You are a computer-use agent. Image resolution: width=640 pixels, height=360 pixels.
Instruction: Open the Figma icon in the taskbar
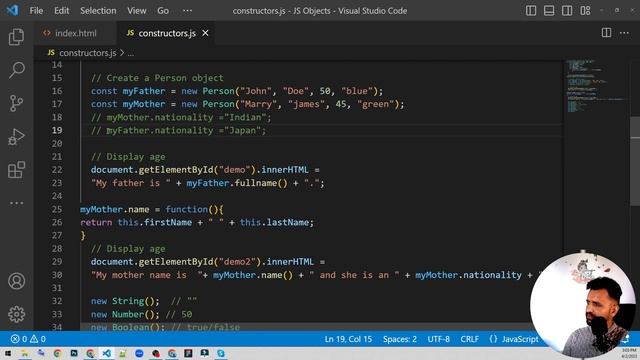tap(188, 353)
